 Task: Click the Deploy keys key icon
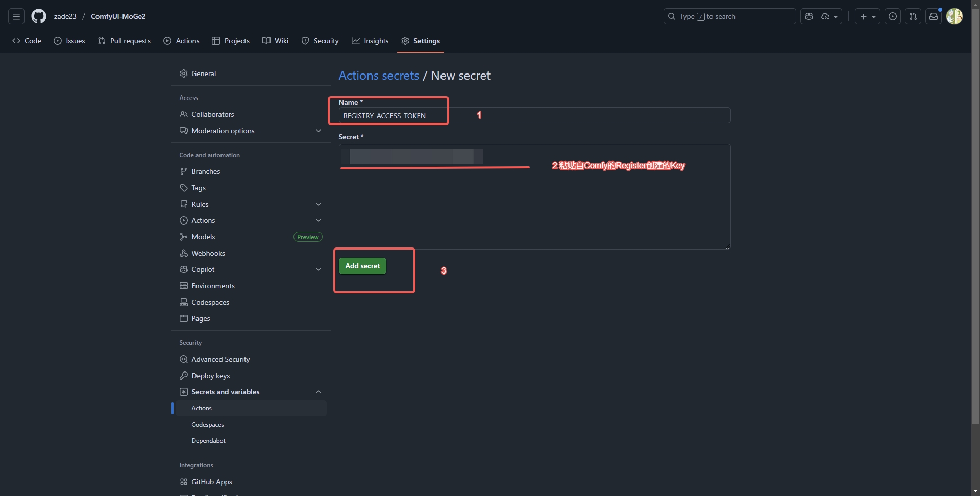click(x=184, y=376)
